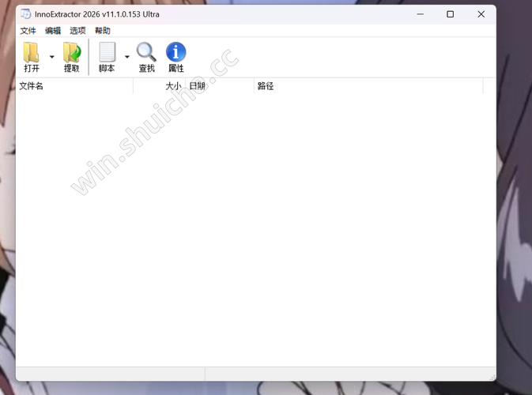This screenshot has height=395, width=532.
Task: Click the Script (脚本) document icon
Action: (x=107, y=53)
